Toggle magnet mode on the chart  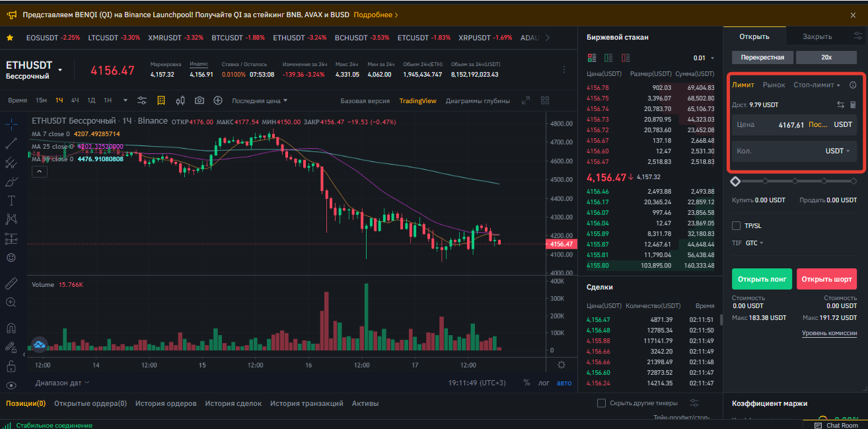pyautogui.click(x=11, y=328)
